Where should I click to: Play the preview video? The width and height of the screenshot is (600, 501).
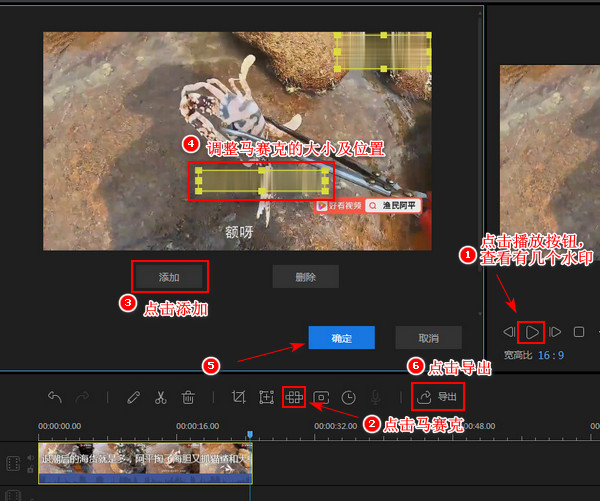pos(532,332)
